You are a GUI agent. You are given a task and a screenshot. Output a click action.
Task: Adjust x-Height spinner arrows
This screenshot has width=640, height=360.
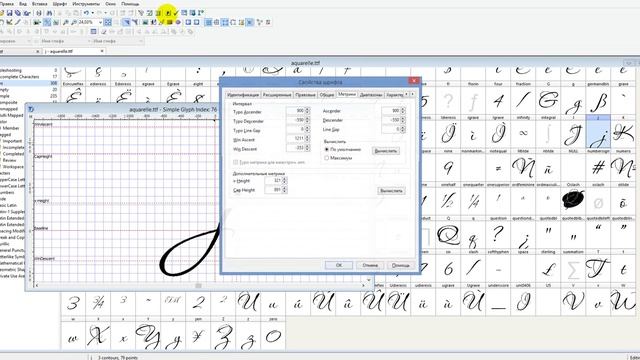click(x=284, y=180)
